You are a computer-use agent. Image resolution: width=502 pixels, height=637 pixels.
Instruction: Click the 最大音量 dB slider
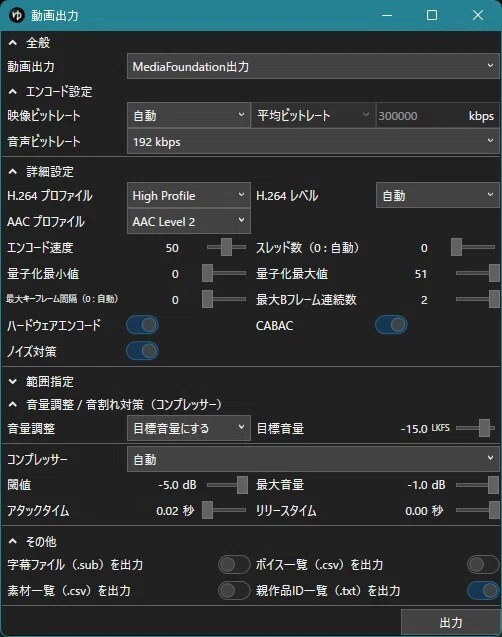pyautogui.click(x=478, y=485)
